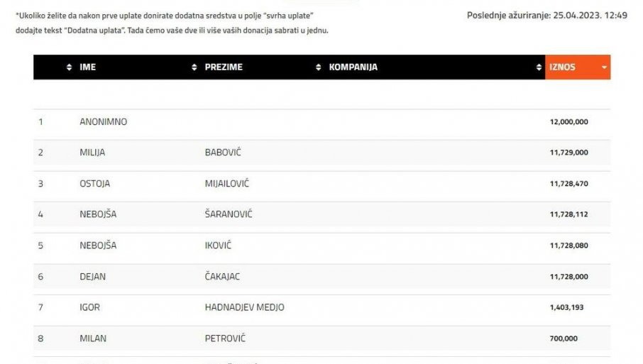Click the 700,000 amount for Milan Petrović

[x=564, y=338]
